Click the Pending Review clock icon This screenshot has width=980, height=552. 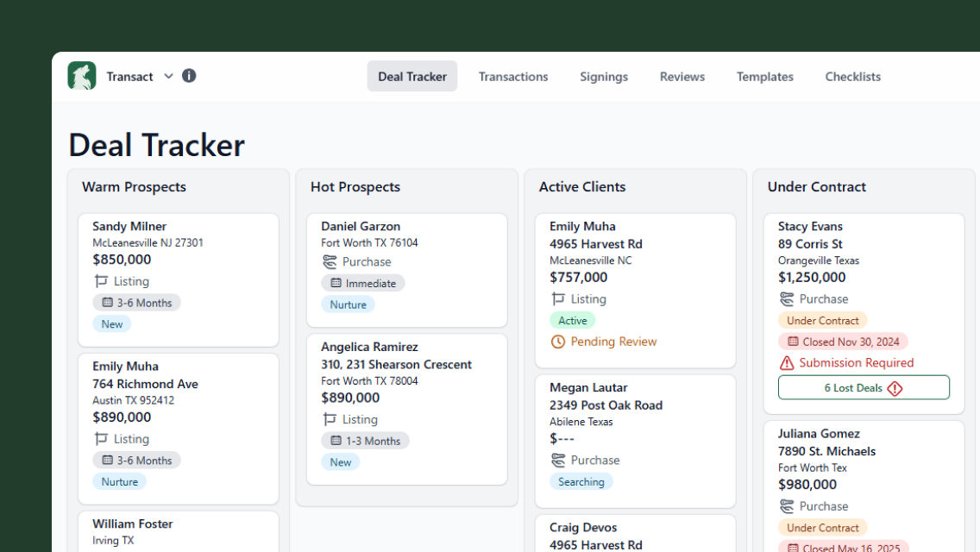557,342
